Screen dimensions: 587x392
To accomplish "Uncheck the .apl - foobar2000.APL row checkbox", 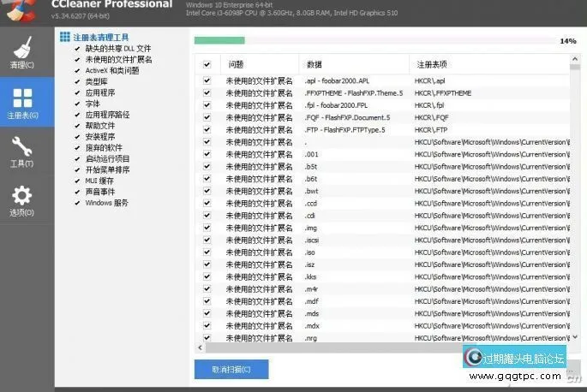I will coord(207,80).
